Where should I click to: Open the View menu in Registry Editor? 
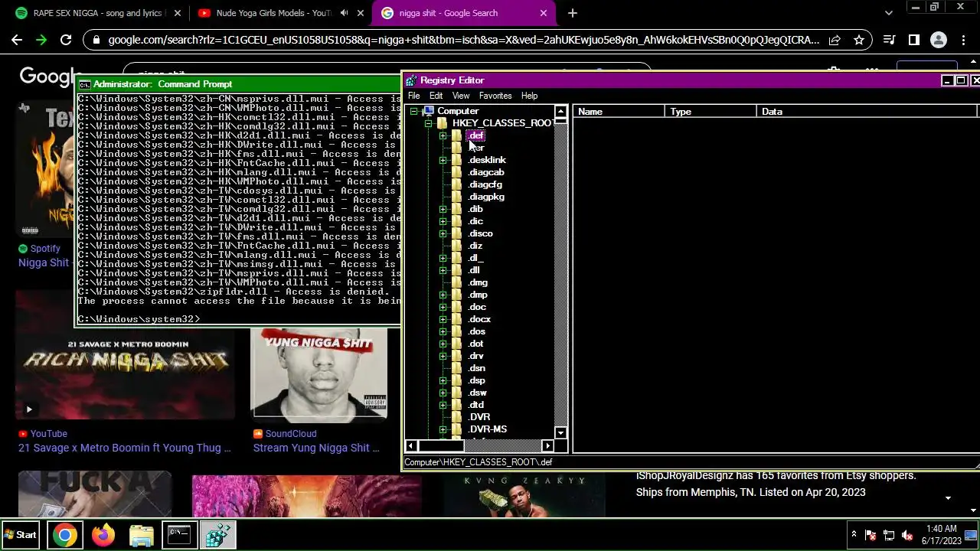(460, 96)
